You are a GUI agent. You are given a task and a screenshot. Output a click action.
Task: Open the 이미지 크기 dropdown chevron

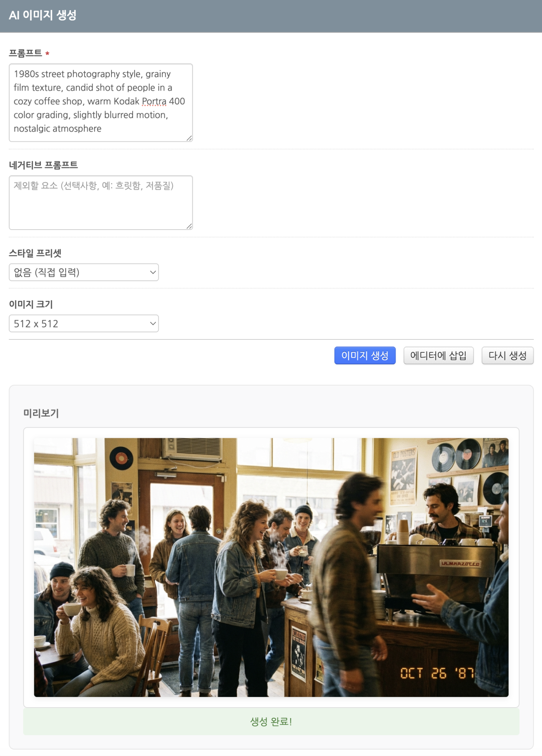pyautogui.click(x=153, y=324)
